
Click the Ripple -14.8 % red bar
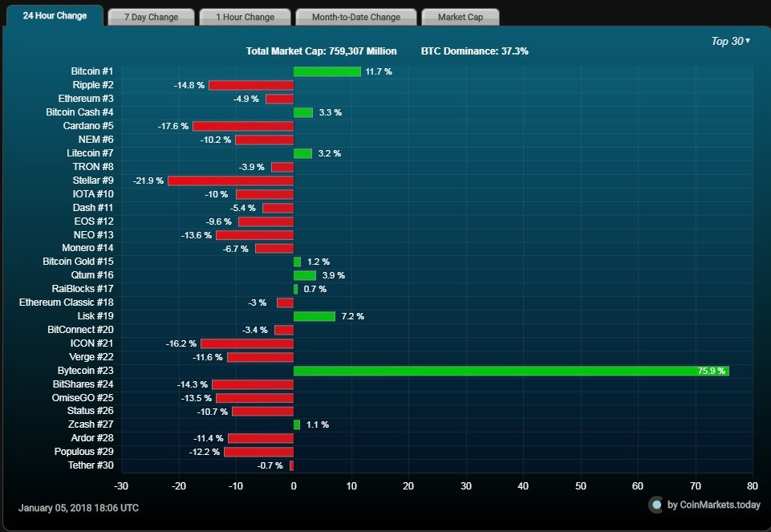click(x=251, y=86)
